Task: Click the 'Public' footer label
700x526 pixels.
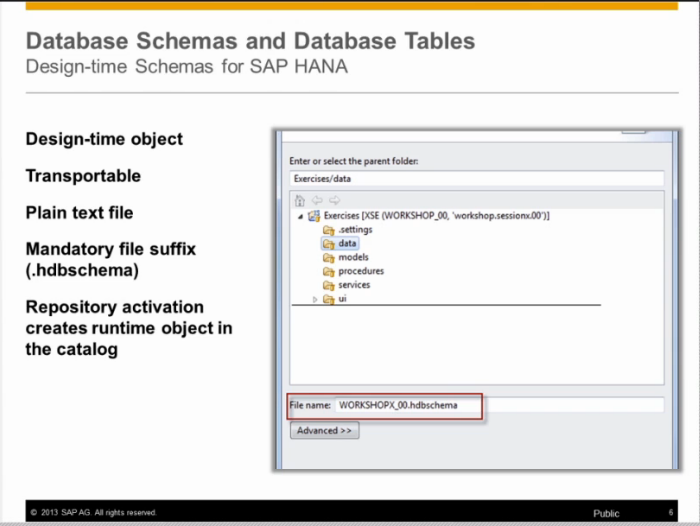Action: tap(606, 513)
